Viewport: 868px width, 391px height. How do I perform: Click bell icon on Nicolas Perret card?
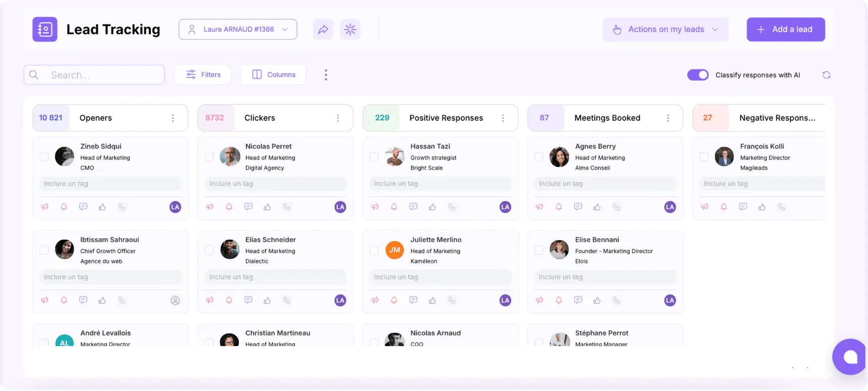[229, 207]
